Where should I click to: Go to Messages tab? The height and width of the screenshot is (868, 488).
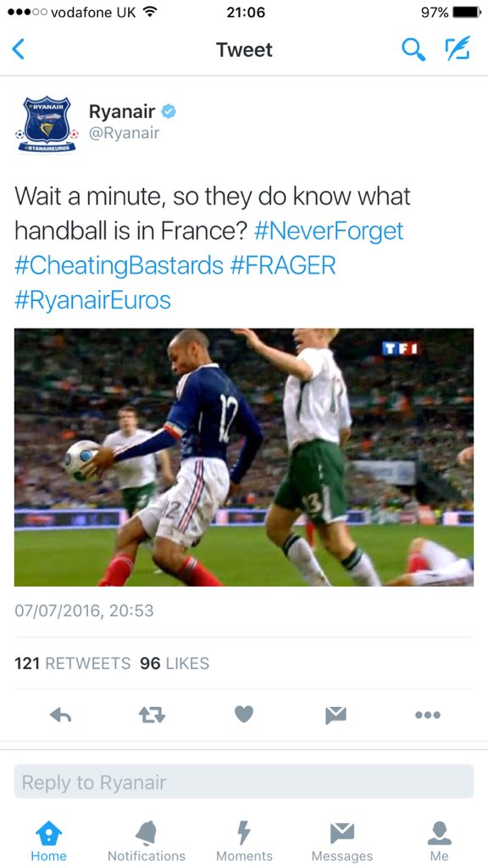[x=342, y=842]
